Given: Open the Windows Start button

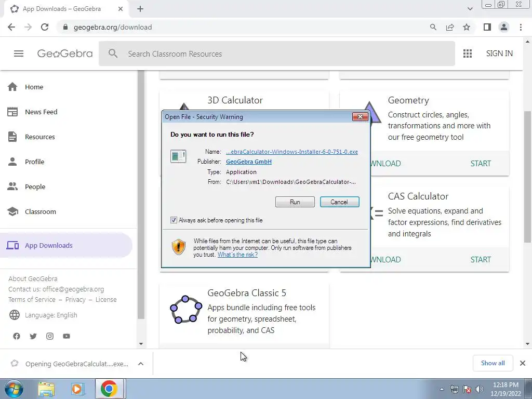Looking at the screenshot, I should click(x=14, y=389).
